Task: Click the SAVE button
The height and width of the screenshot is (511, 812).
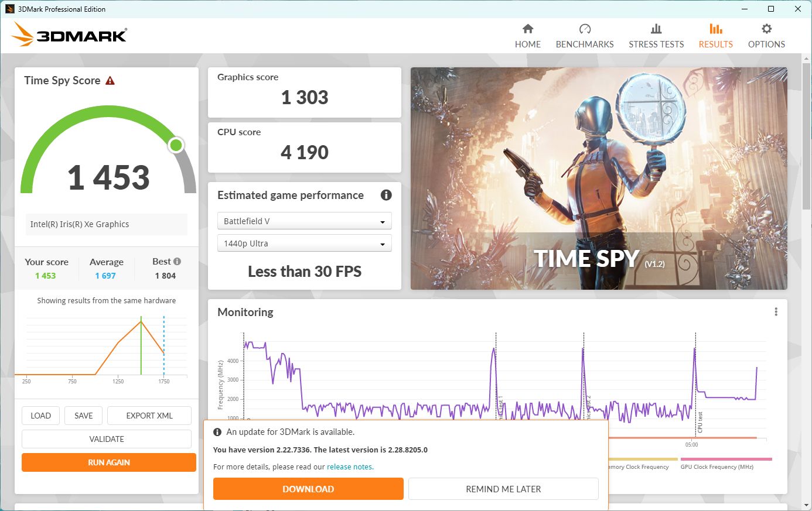Action: point(83,416)
